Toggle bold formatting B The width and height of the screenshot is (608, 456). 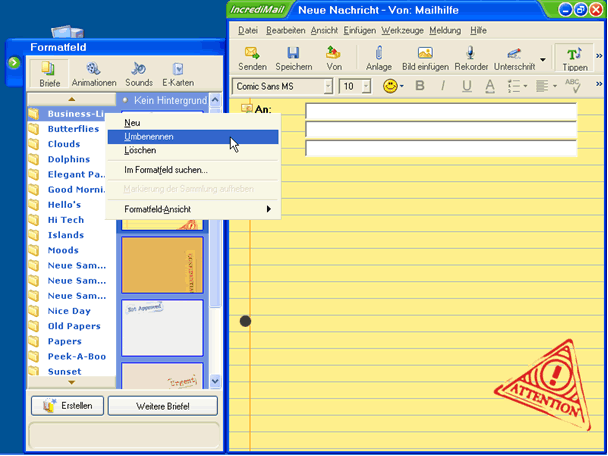(x=420, y=86)
